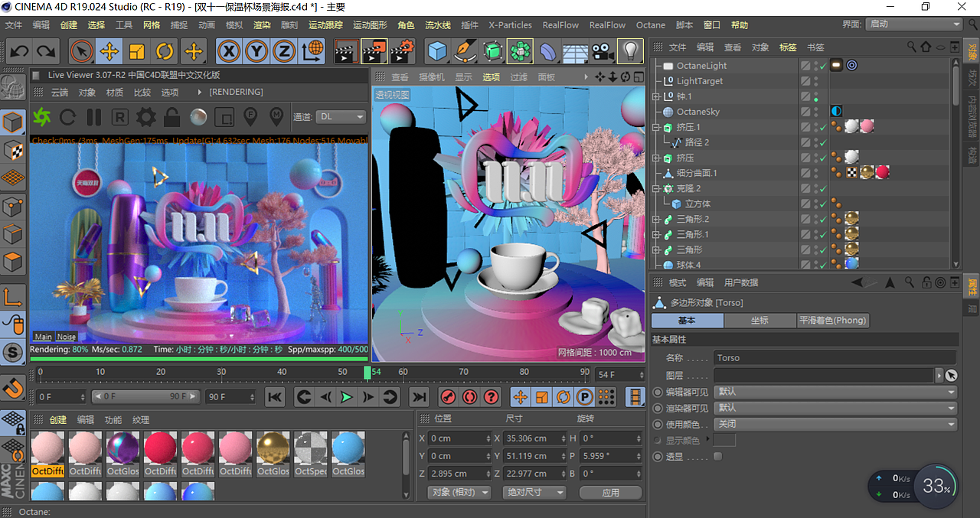
Task: Add a Light object
Action: tap(630, 52)
